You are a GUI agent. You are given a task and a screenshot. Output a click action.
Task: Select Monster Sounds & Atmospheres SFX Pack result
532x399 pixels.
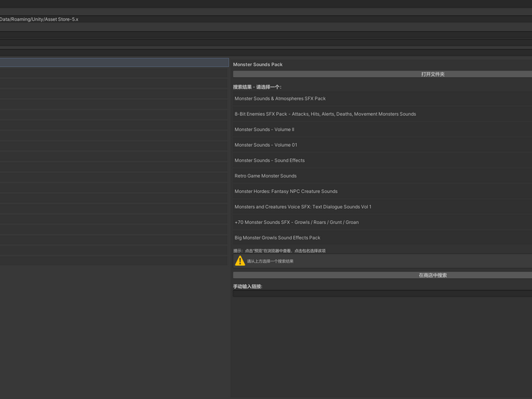tap(280, 98)
